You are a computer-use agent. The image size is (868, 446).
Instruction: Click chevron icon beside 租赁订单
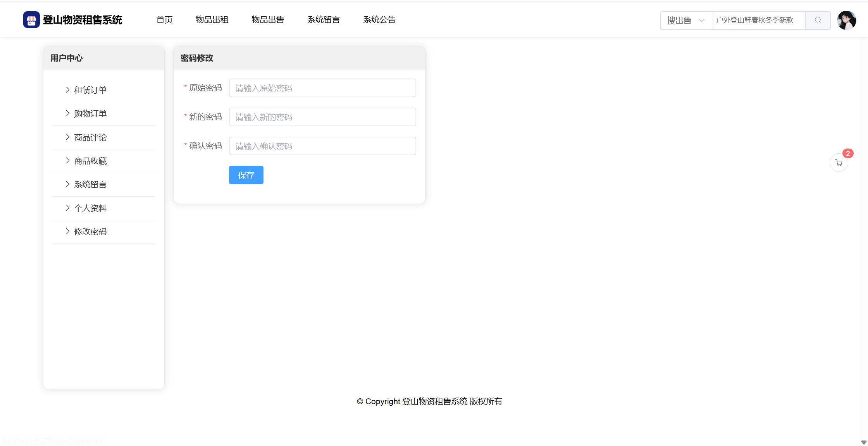pos(68,90)
